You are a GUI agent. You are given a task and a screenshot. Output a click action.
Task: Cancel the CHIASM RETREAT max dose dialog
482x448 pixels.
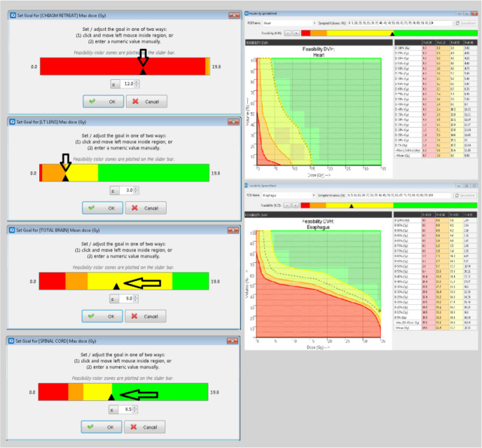coord(146,101)
